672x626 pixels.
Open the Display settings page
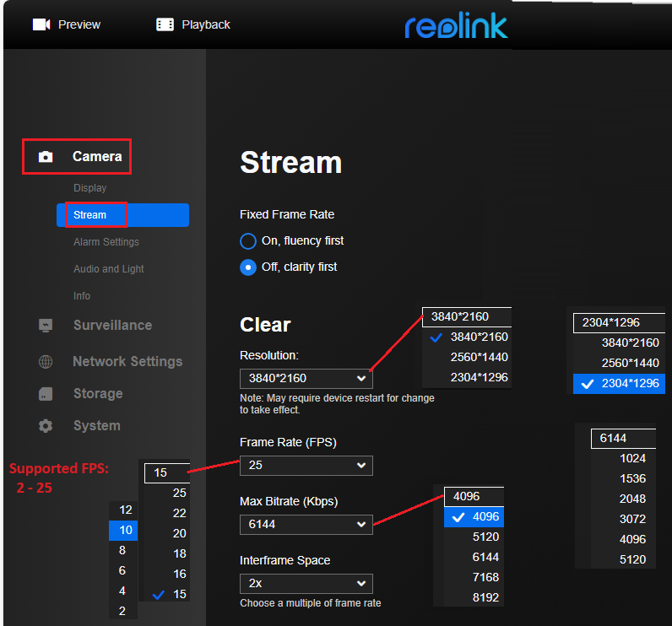point(90,188)
